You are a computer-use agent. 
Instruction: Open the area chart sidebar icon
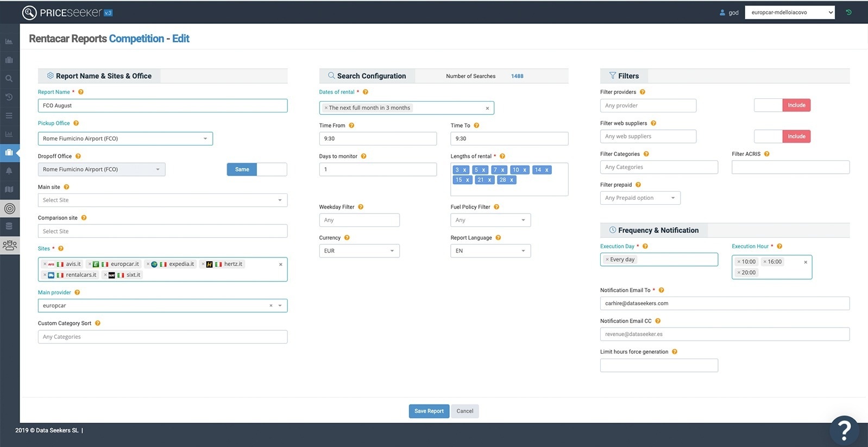pyautogui.click(x=9, y=41)
